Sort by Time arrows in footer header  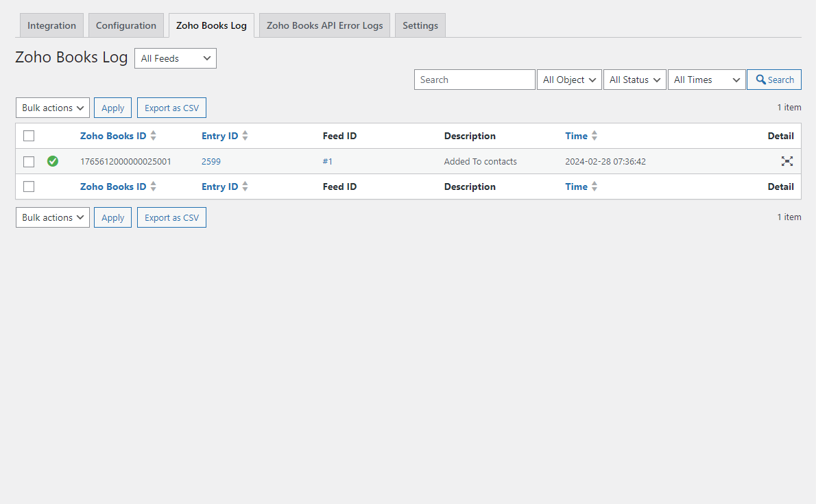click(595, 187)
